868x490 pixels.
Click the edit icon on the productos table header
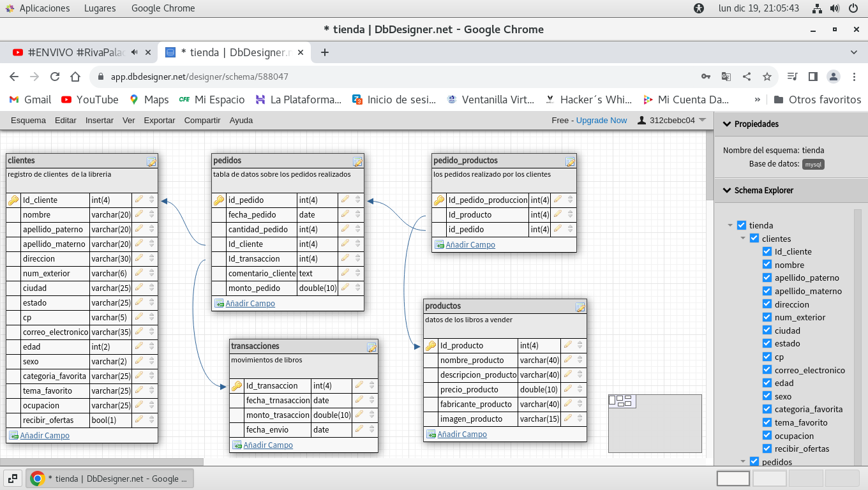tap(580, 307)
